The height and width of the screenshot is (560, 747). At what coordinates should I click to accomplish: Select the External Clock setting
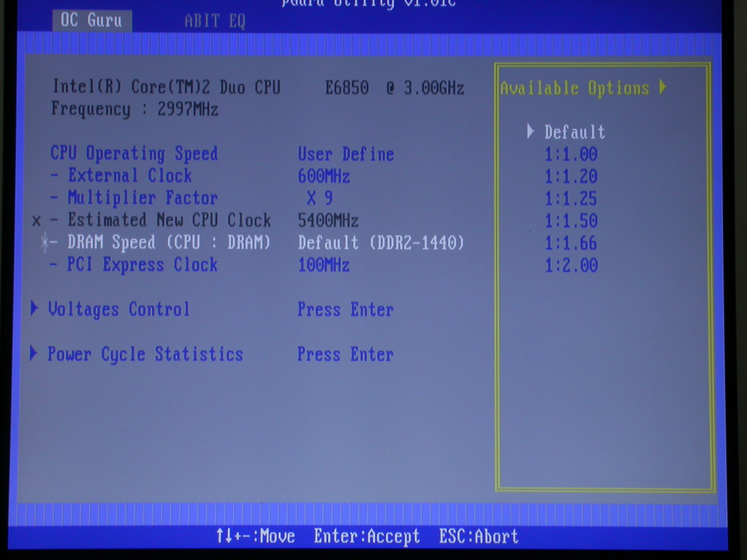tap(130, 176)
